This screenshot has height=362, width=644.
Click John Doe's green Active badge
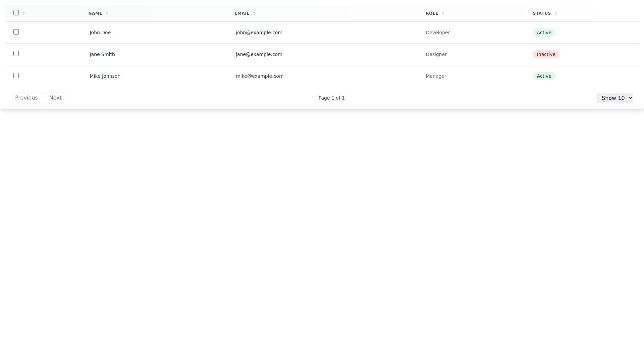[544, 33]
